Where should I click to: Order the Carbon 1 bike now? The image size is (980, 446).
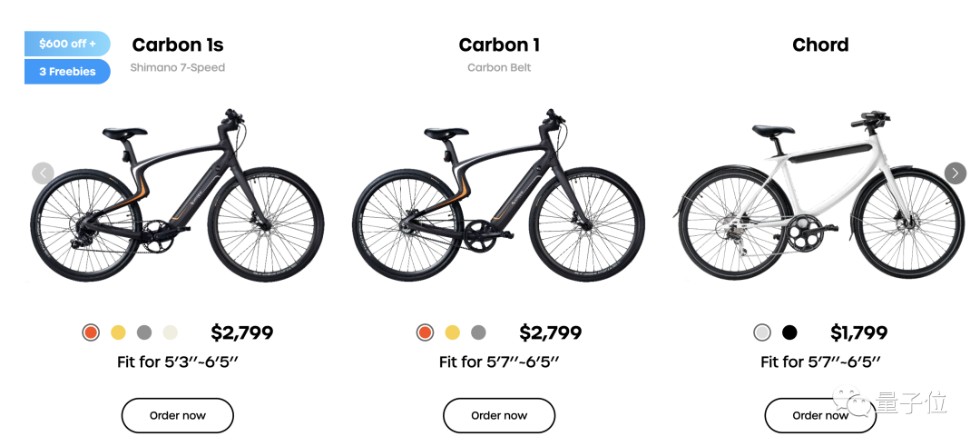click(499, 415)
